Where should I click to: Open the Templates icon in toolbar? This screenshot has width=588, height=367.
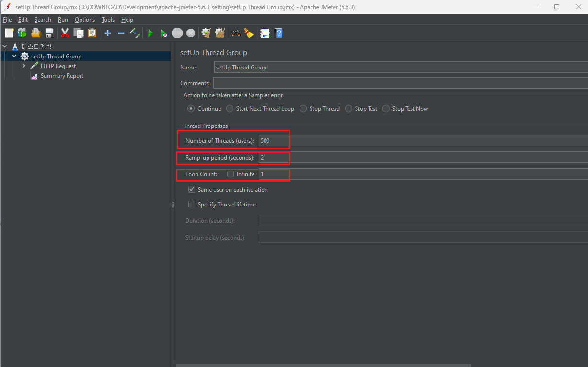[22, 33]
